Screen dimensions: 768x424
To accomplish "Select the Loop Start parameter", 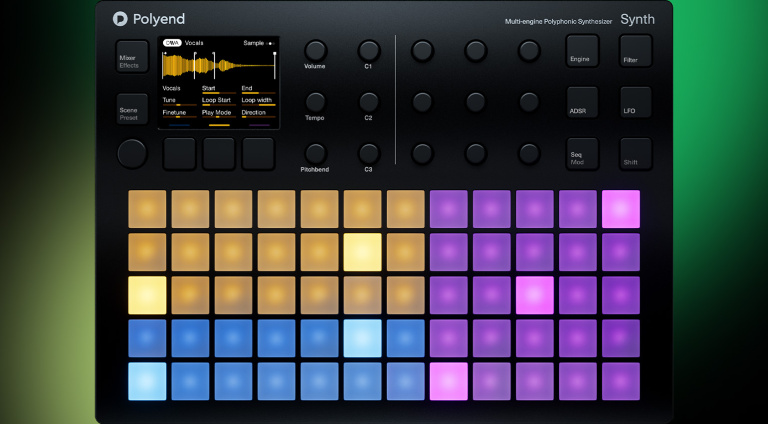I will tap(217, 101).
